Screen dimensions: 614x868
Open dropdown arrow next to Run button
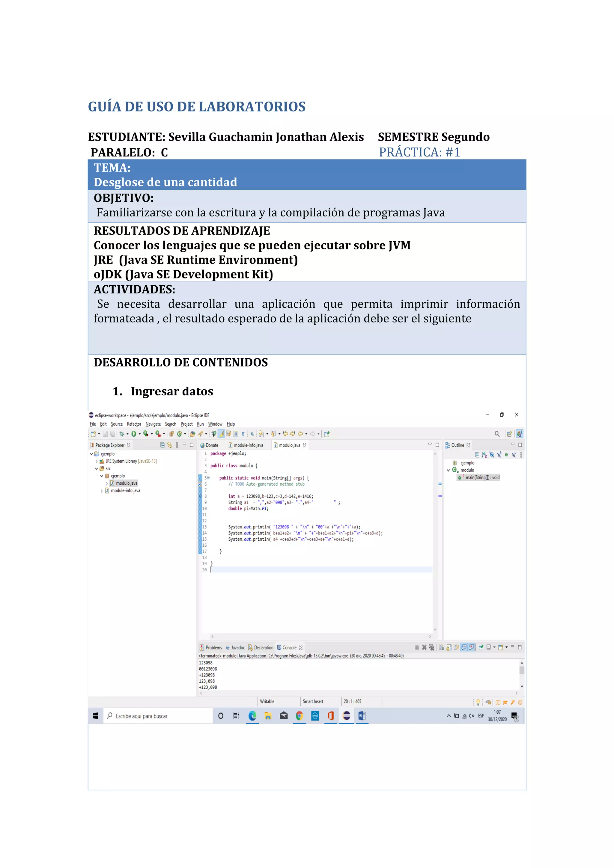tap(139, 434)
